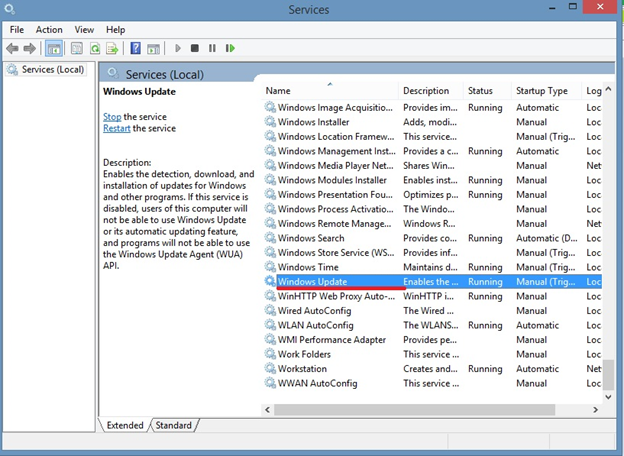Click the gear icon beside Windows Search
The image size is (624, 456).
point(270,238)
